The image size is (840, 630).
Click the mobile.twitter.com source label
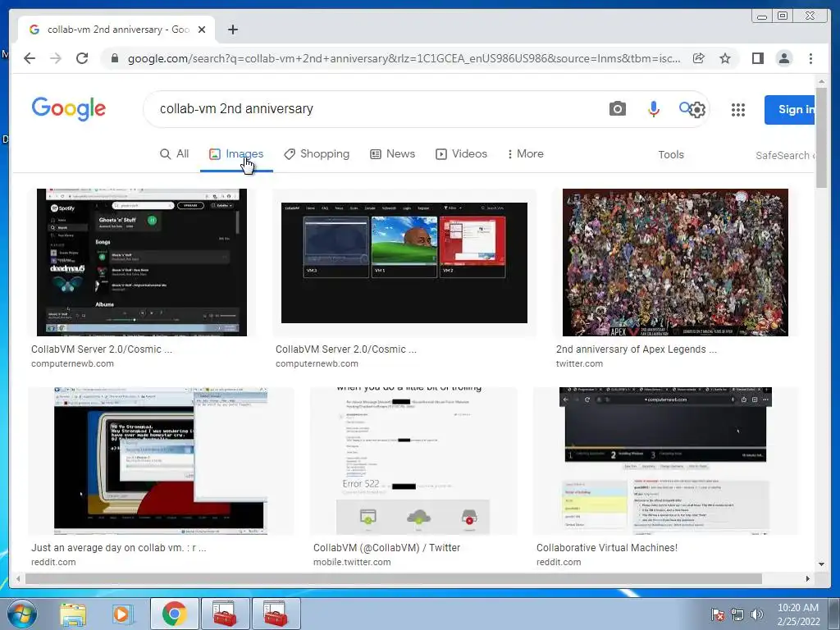351,562
